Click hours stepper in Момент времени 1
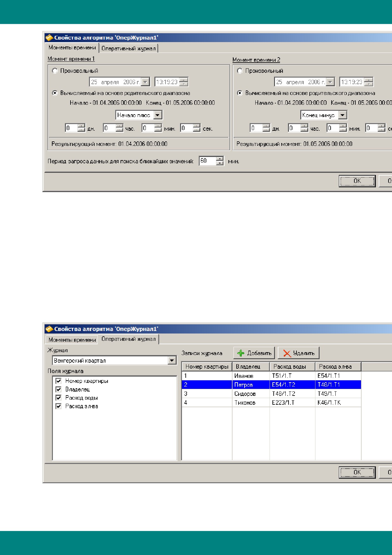392x555 pixels. (119, 128)
